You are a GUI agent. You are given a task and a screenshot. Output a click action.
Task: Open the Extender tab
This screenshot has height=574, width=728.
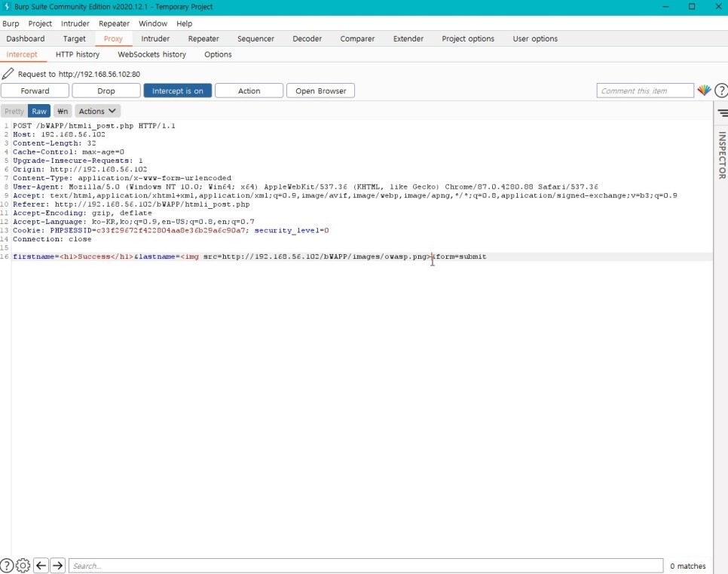408,38
